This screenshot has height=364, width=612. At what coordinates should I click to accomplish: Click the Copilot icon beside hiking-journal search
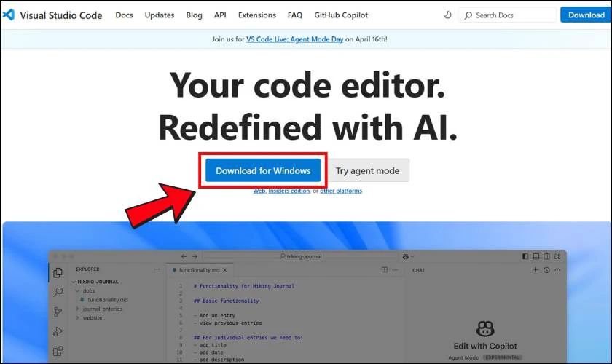406,257
